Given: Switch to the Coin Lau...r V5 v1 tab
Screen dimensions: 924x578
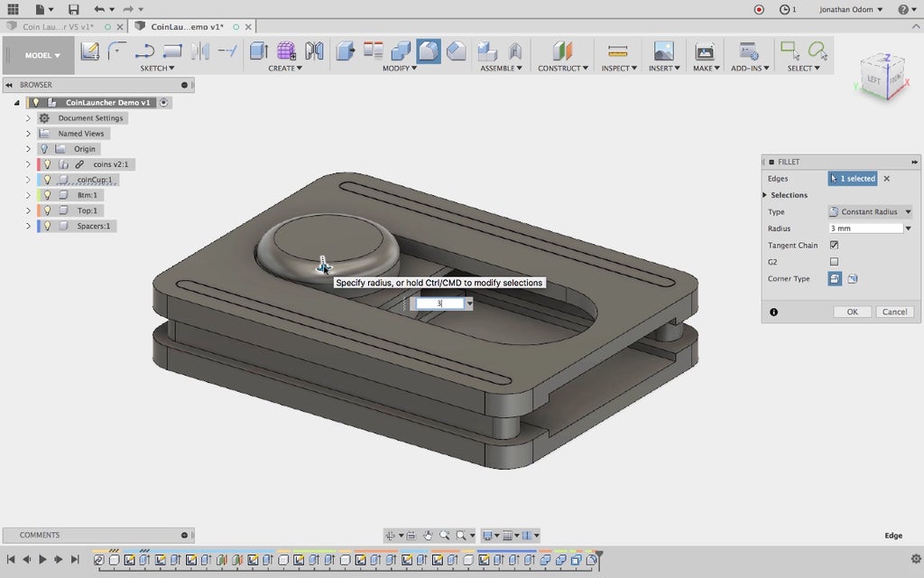Looking at the screenshot, I should coord(58,26).
